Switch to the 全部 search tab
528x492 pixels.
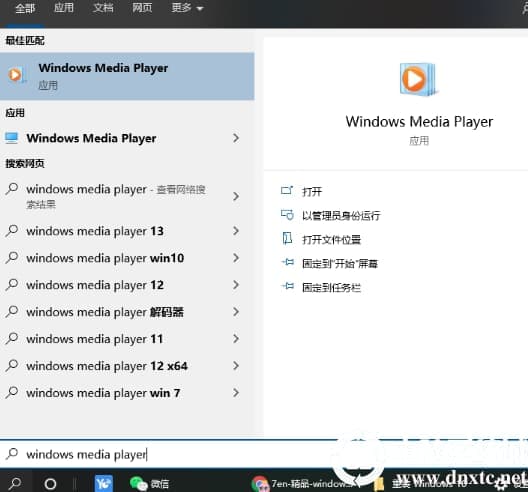(x=25, y=8)
